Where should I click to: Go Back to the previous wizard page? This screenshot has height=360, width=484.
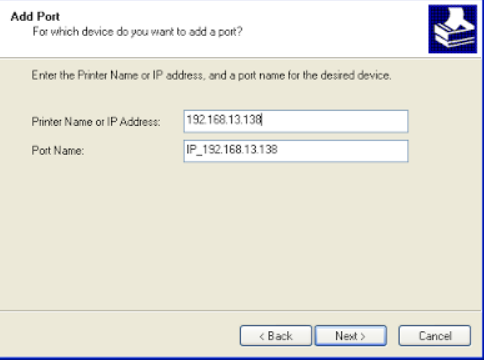(x=276, y=336)
